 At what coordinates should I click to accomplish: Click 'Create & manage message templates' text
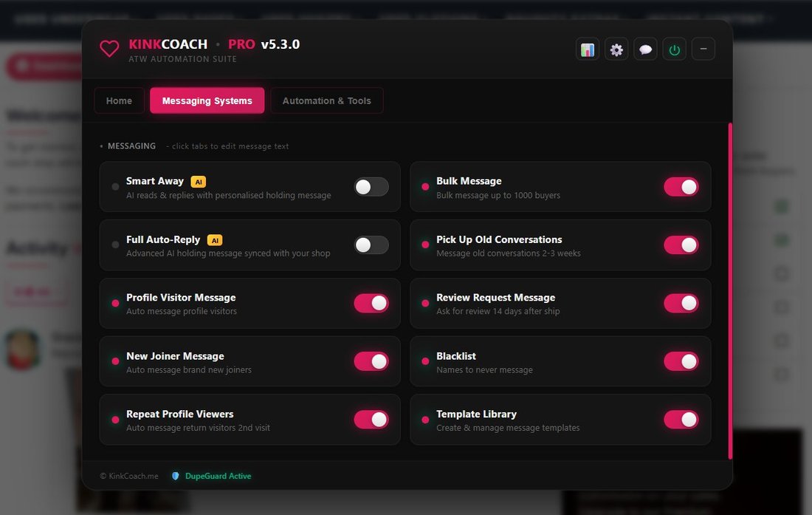[508, 428]
